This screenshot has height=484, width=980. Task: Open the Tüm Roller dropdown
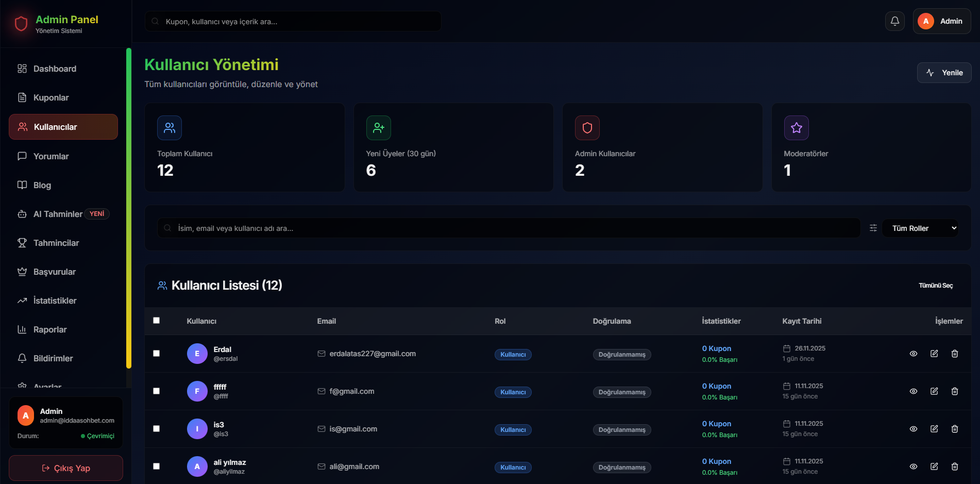point(920,228)
